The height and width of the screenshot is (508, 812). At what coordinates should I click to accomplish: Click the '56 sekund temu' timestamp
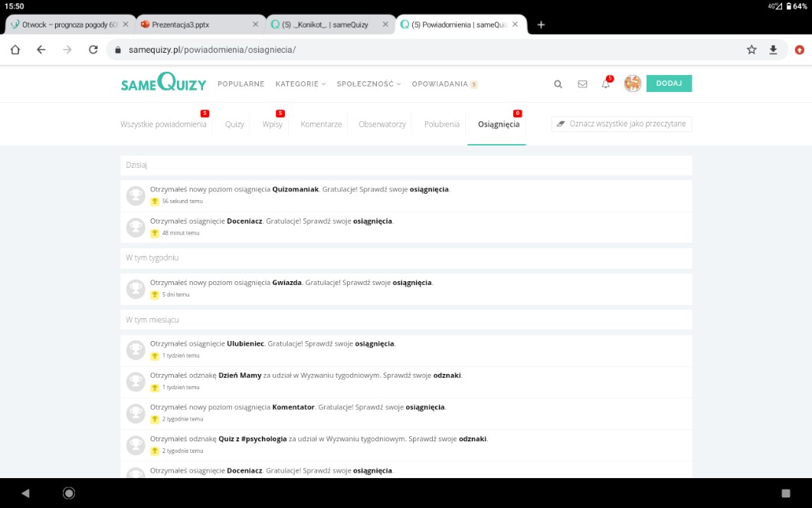[182, 202]
